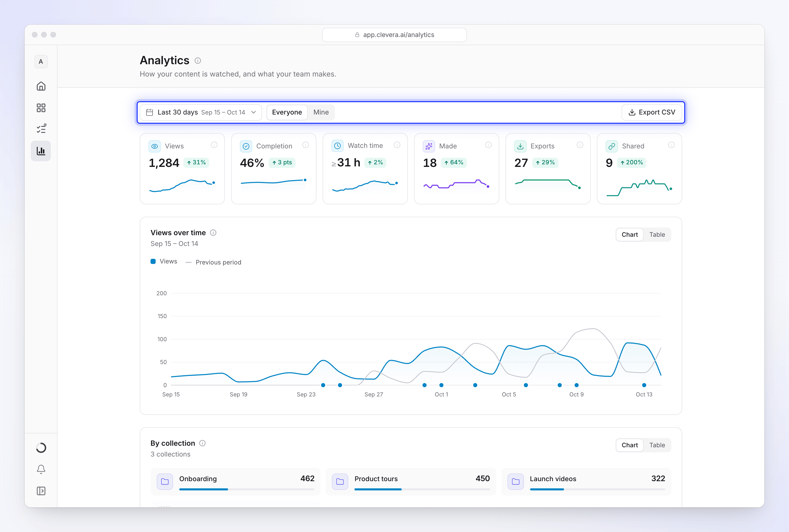789x532 pixels.
Task: Click the link icon on Shared card
Action: coord(612,146)
